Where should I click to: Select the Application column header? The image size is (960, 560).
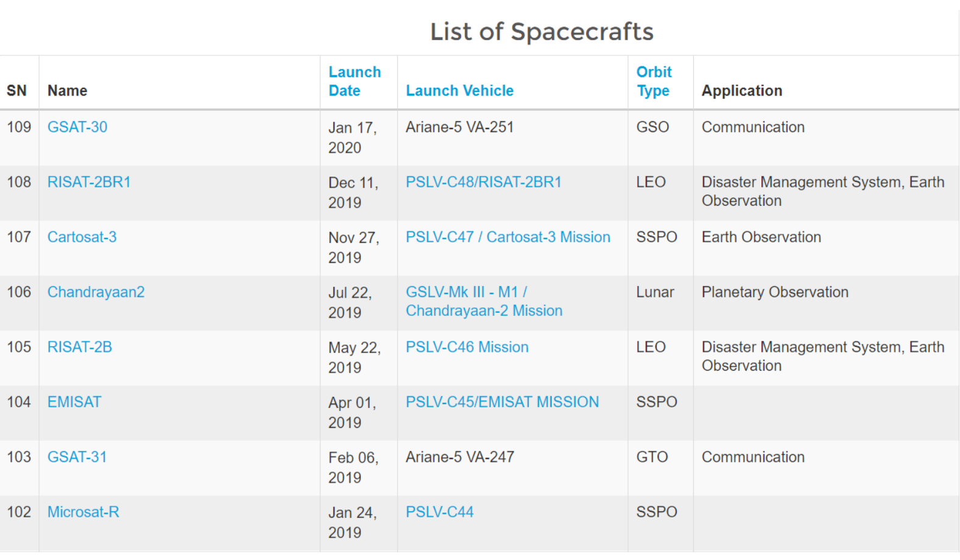coord(742,91)
